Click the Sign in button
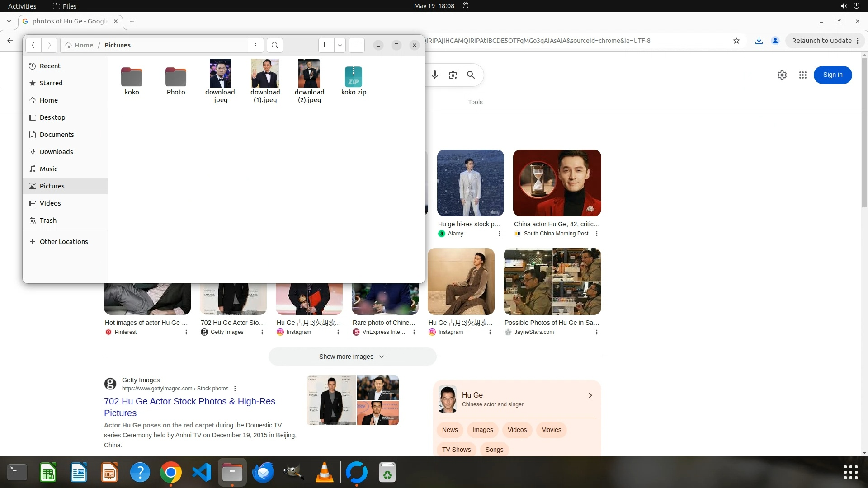 click(x=832, y=75)
